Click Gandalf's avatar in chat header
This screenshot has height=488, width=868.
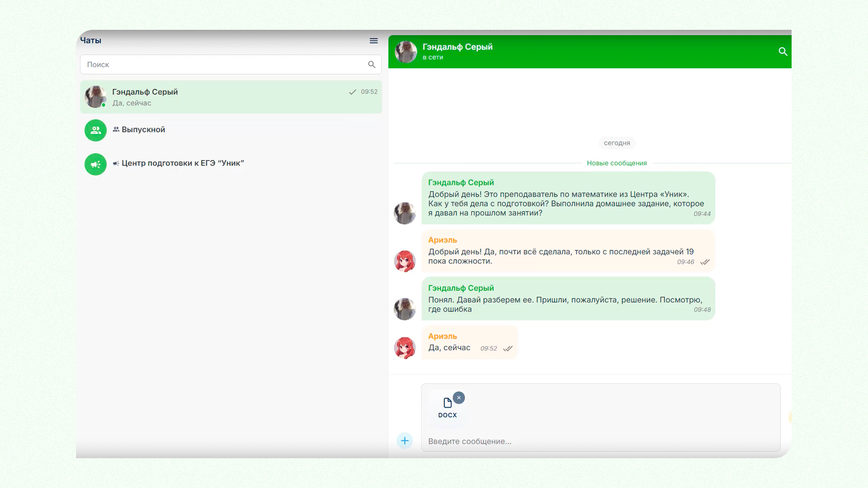coord(406,52)
